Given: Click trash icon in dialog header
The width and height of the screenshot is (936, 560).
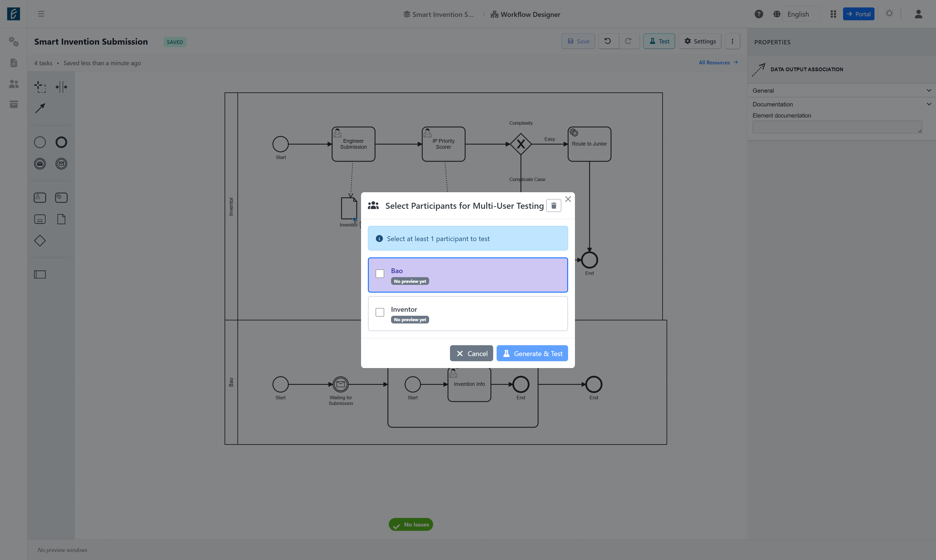Looking at the screenshot, I should point(554,206).
